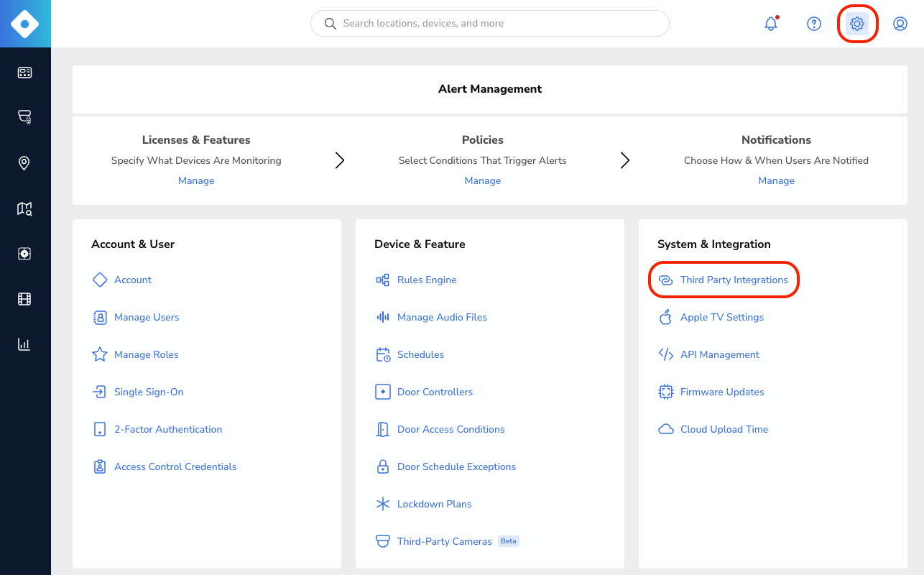Open Access Control Credentials
Image resolution: width=924 pixels, height=575 pixels.
tap(175, 466)
